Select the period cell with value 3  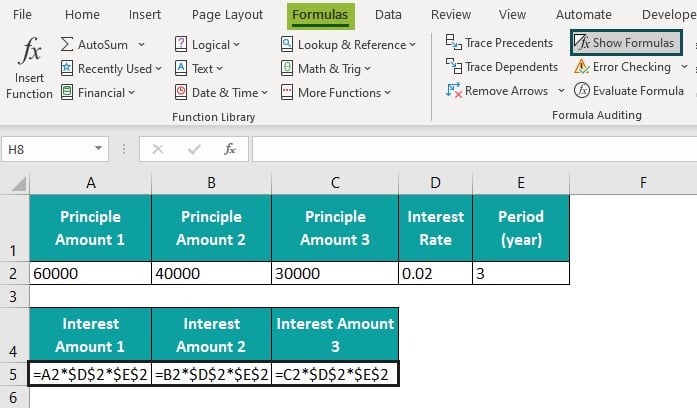[521, 273]
